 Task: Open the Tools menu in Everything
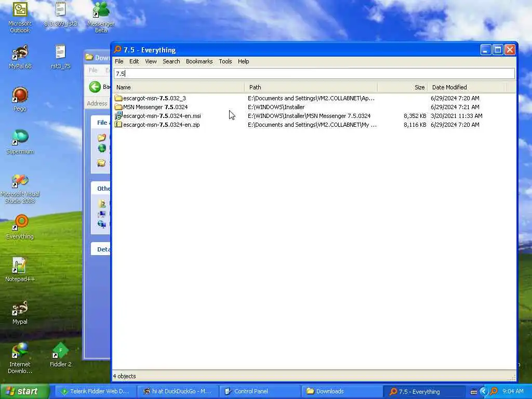[x=225, y=61]
